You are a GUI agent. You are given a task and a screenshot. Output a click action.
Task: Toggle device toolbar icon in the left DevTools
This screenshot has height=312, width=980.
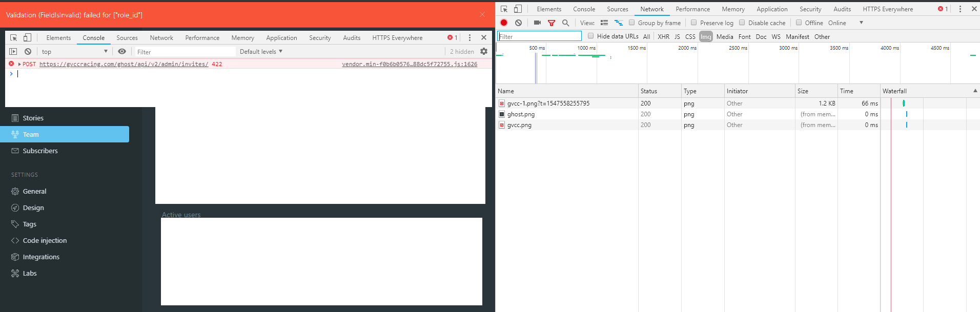point(27,37)
